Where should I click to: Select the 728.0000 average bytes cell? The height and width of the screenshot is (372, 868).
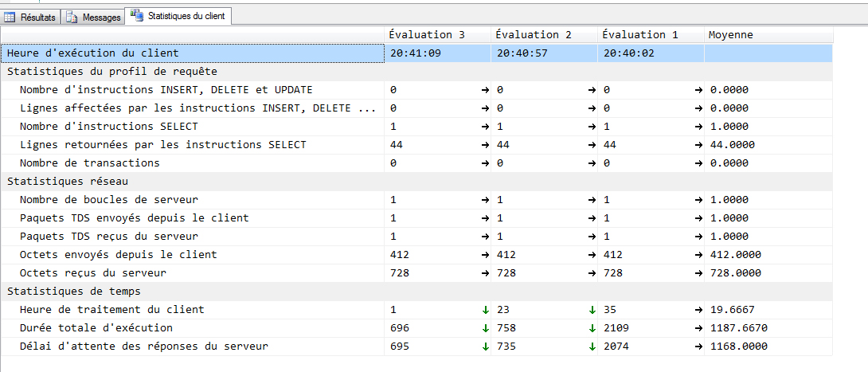pyautogui.click(x=735, y=272)
